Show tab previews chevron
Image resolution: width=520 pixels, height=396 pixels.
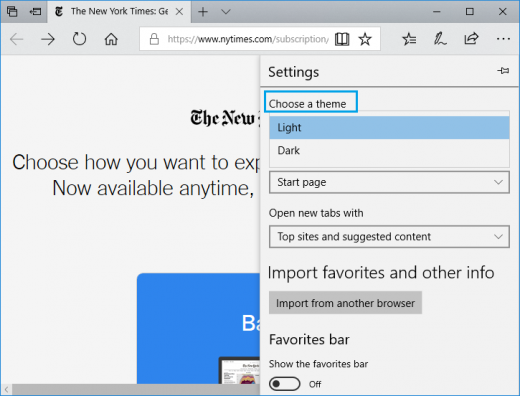[x=226, y=12]
